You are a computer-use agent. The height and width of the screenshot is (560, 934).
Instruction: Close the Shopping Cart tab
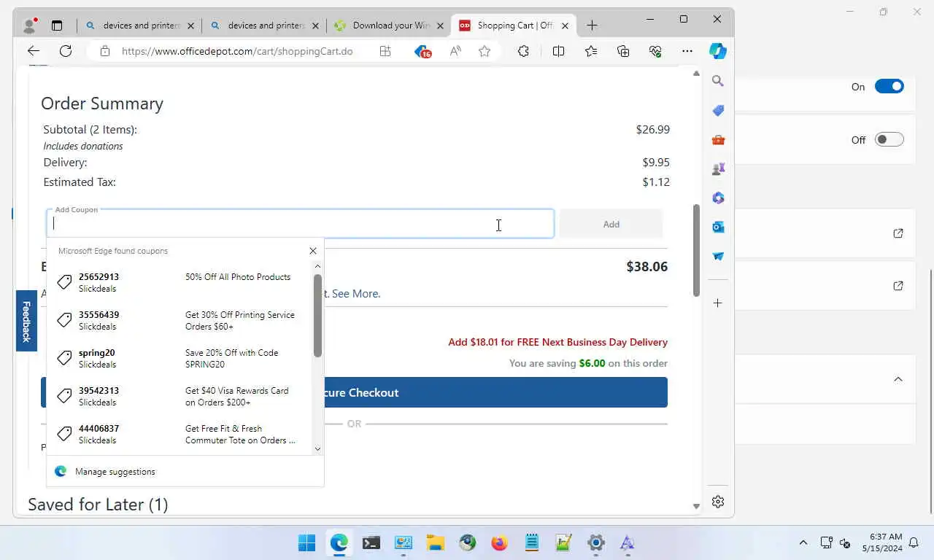[x=565, y=26]
